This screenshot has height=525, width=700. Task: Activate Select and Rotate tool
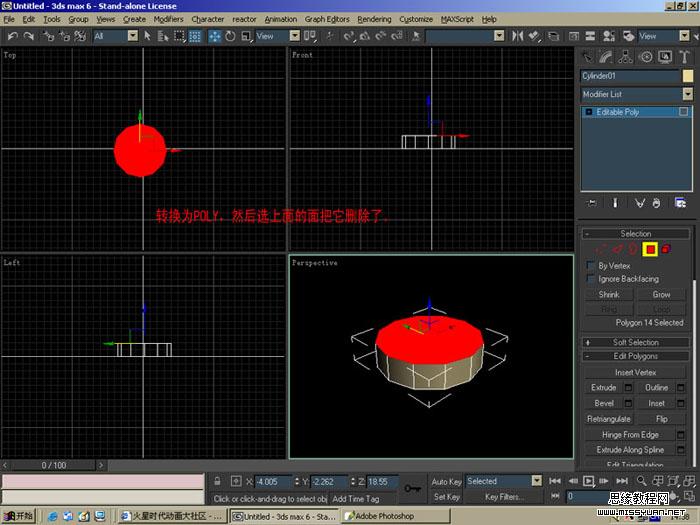click(230, 36)
